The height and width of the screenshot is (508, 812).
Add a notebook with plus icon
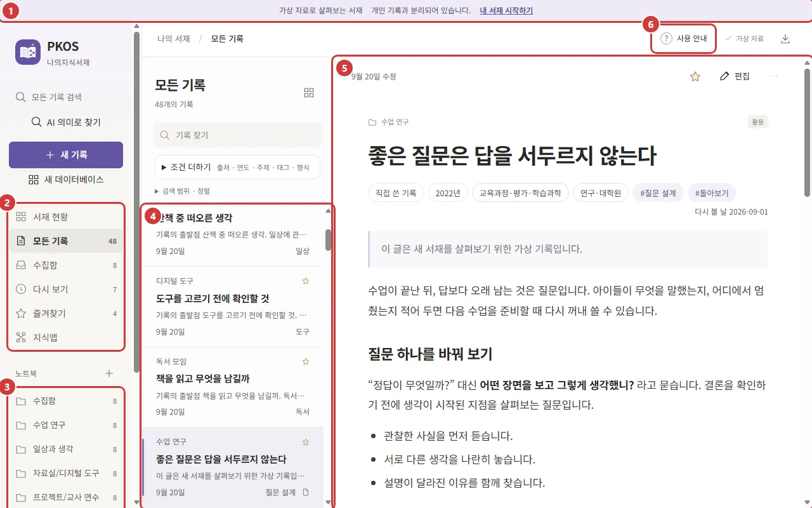(x=108, y=373)
